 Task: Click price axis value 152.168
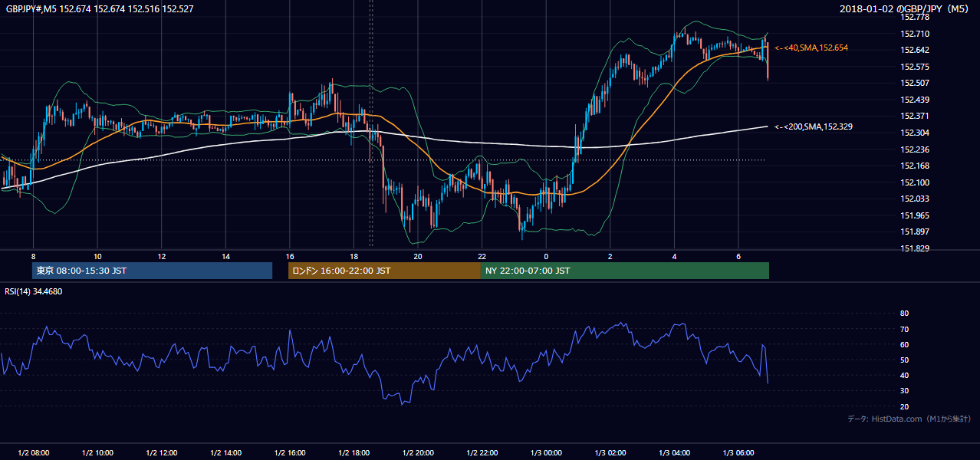pyautogui.click(x=915, y=166)
